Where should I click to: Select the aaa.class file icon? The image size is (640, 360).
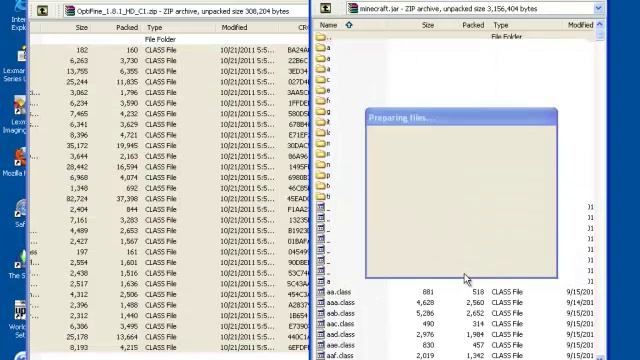pos(321,302)
